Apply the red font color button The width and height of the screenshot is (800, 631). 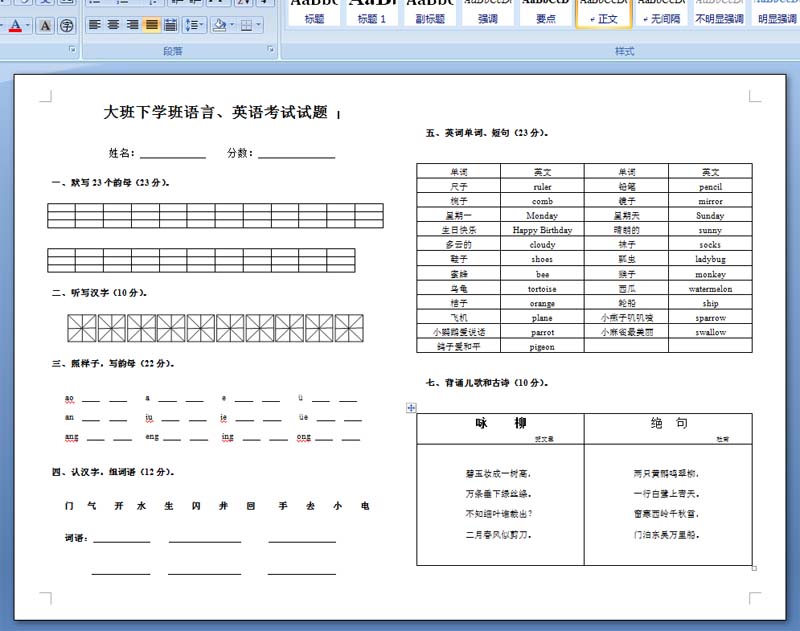click(x=15, y=25)
